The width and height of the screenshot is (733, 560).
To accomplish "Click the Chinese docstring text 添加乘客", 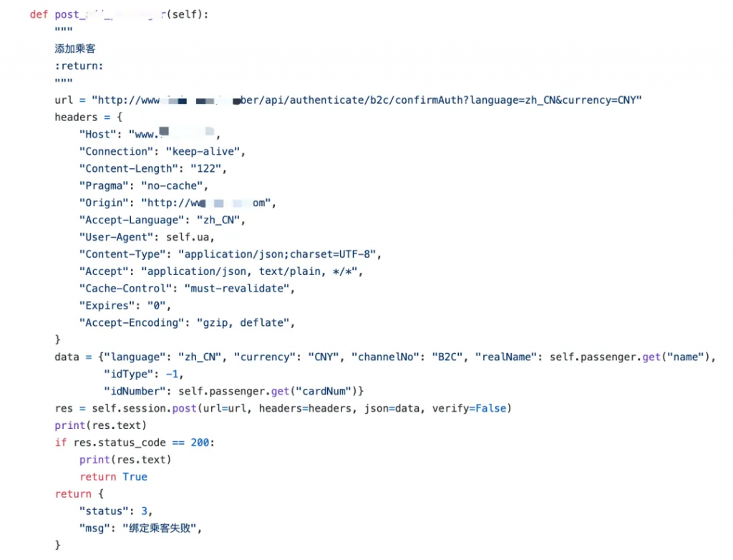I will (x=74, y=49).
